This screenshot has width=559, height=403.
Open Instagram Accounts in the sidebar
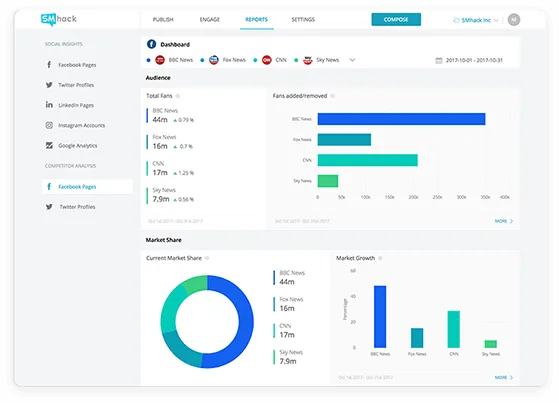[82, 125]
